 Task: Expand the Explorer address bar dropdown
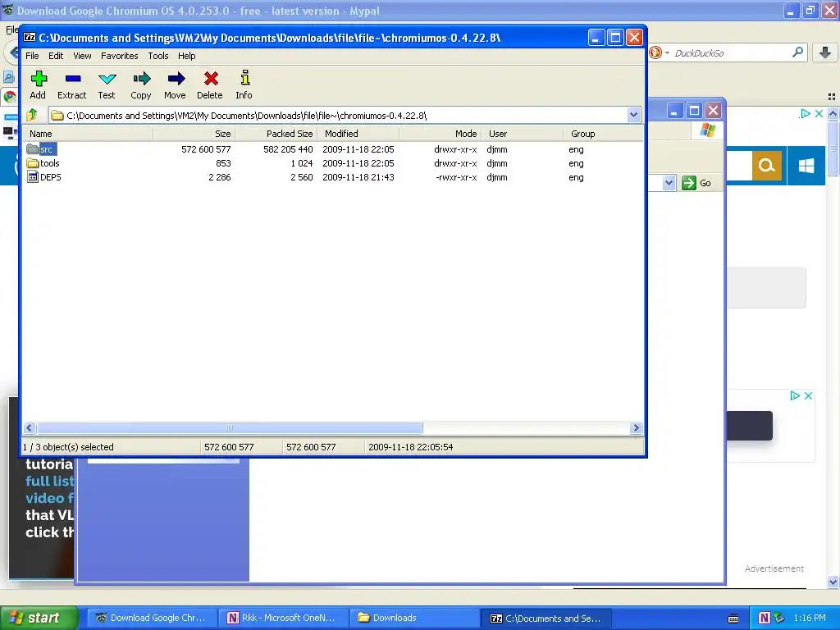[x=669, y=183]
